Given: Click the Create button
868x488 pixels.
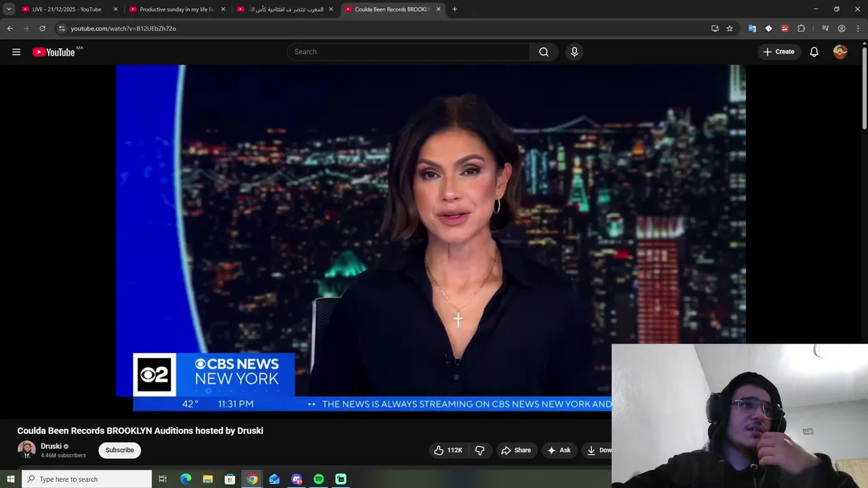Looking at the screenshot, I should tap(779, 52).
